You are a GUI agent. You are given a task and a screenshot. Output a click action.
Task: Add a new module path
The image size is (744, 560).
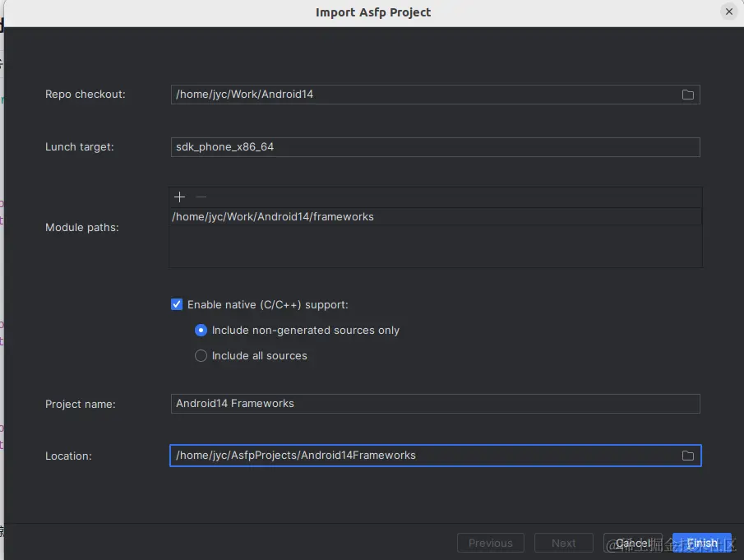pos(179,197)
